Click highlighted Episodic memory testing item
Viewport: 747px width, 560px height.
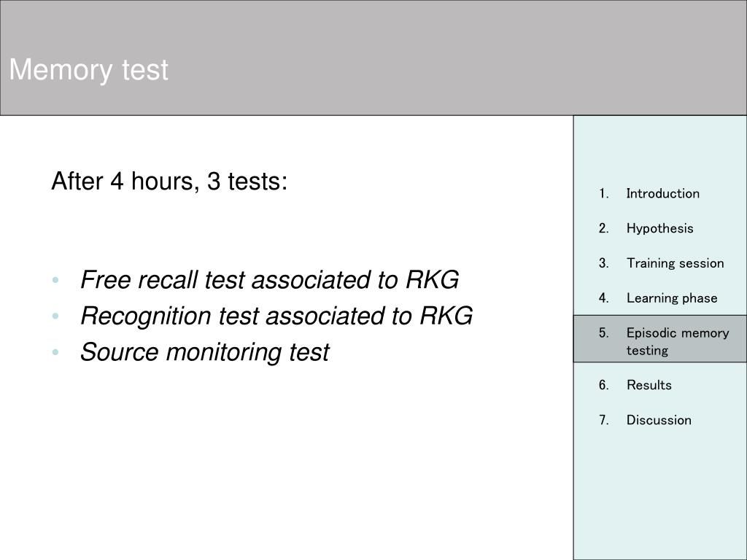coord(659,338)
